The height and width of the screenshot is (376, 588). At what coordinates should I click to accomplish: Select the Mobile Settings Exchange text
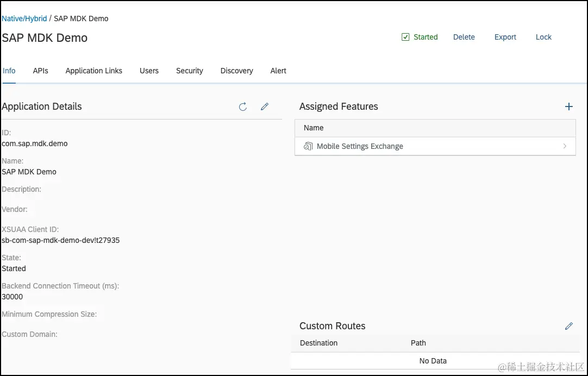[360, 146]
